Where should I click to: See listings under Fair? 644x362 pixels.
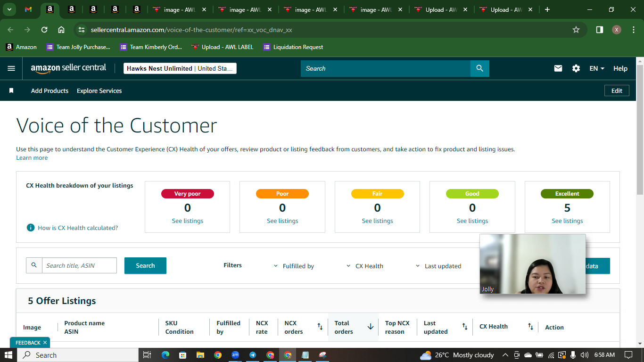[x=377, y=221]
